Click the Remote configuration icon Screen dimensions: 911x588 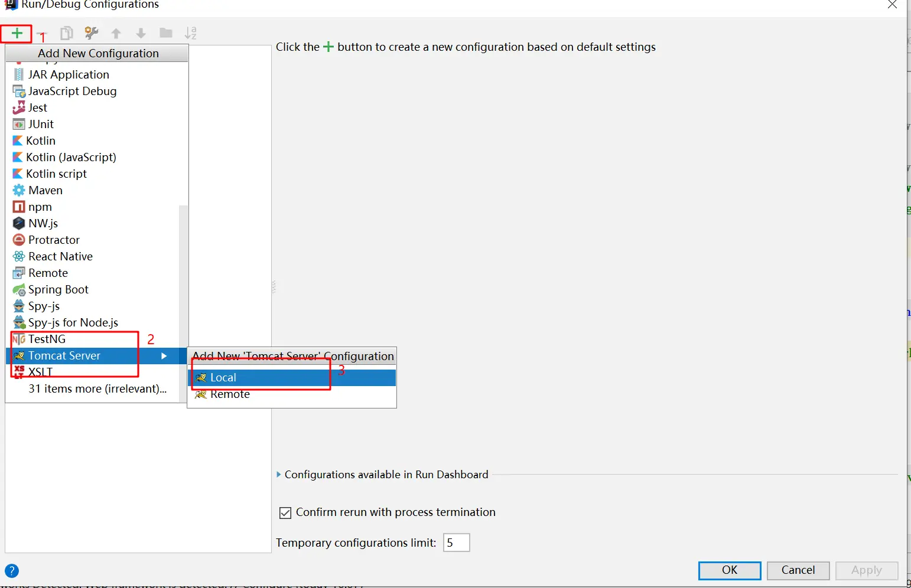(19, 273)
